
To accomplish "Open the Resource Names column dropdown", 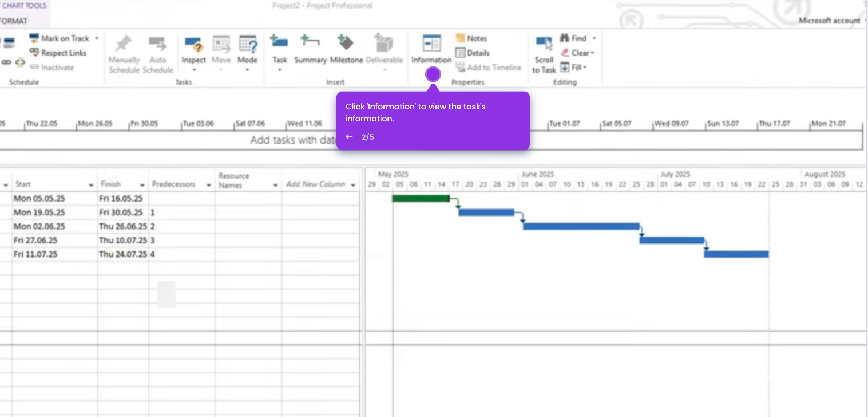I will (275, 185).
